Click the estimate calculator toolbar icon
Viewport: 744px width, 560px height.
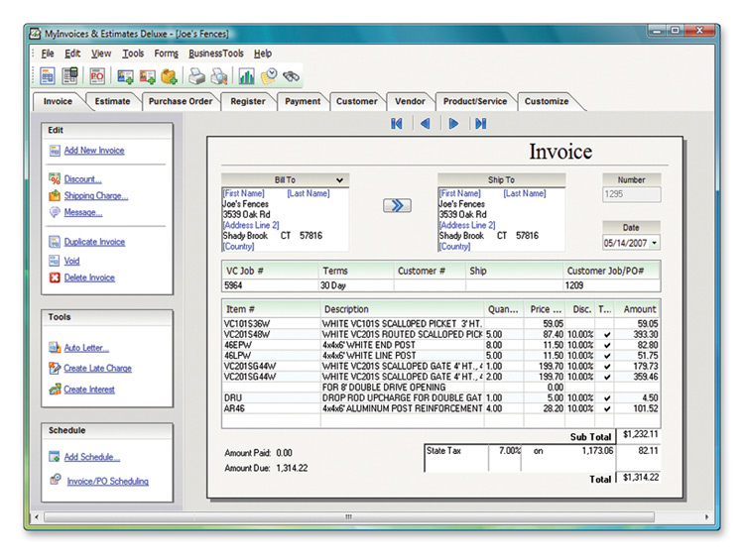coord(70,76)
